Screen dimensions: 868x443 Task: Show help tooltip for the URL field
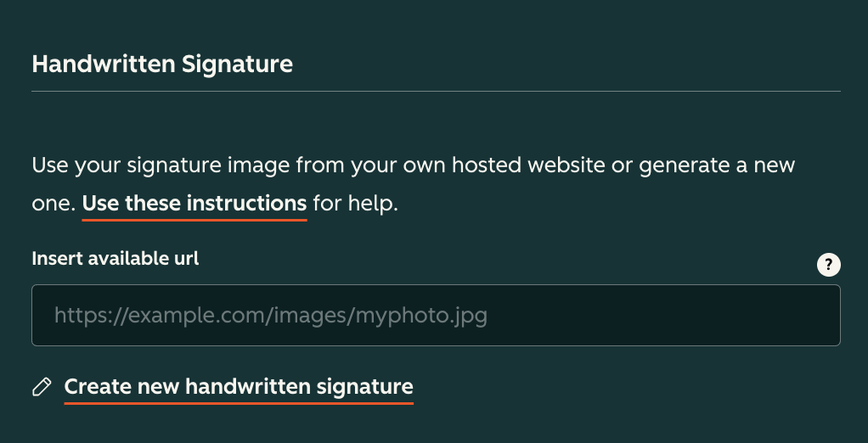(x=828, y=265)
